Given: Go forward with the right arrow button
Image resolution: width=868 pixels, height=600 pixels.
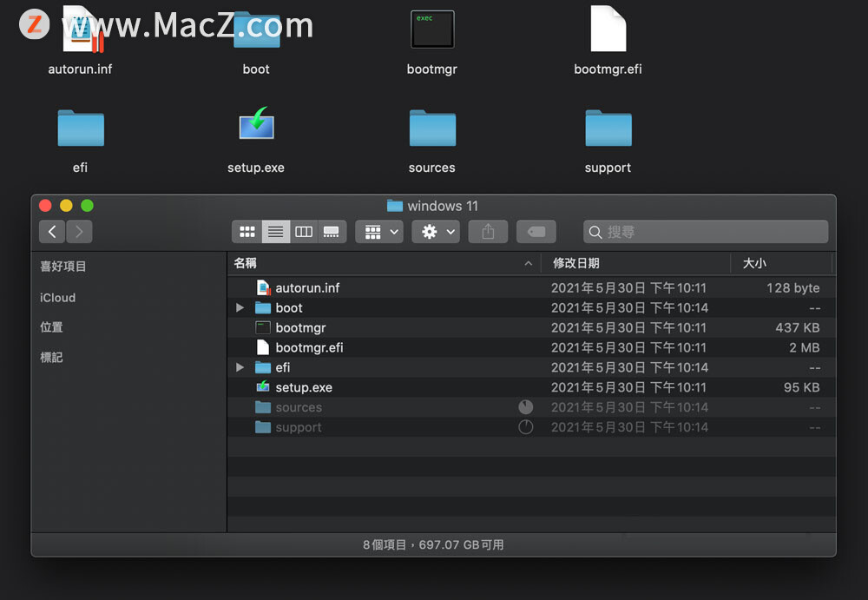Looking at the screenshot, I should click(x=79, y=232).
